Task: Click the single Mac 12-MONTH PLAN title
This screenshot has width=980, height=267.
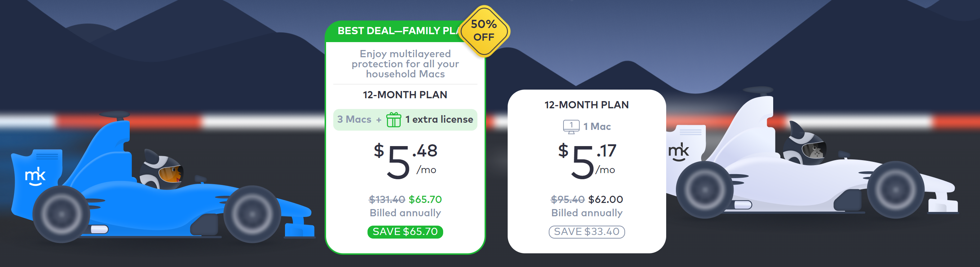Action: (586, 105)
